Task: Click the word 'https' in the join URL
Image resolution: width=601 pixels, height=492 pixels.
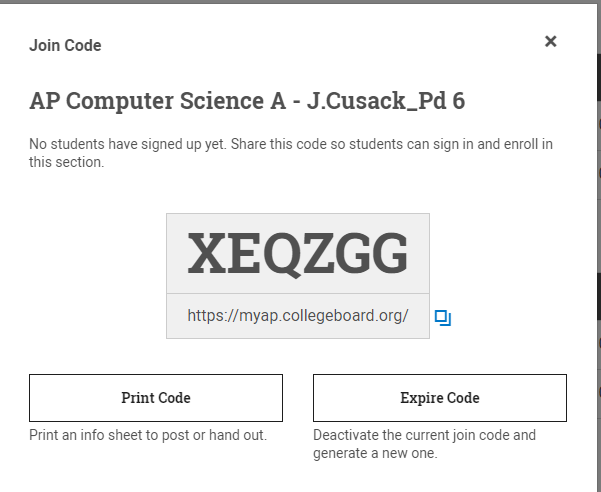Action: tap(204, 316)
